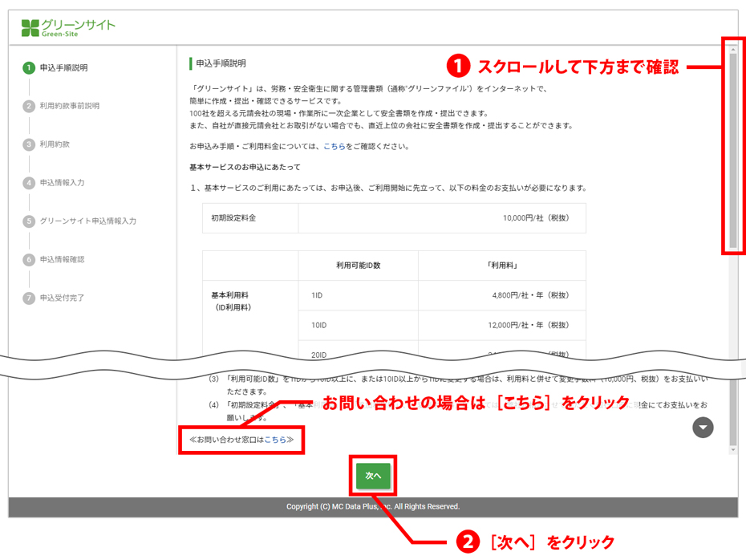Screen dimensions: 746x560
Task: Select 利用約款事前説明 step in sidebar
Action: pos(70,106)
